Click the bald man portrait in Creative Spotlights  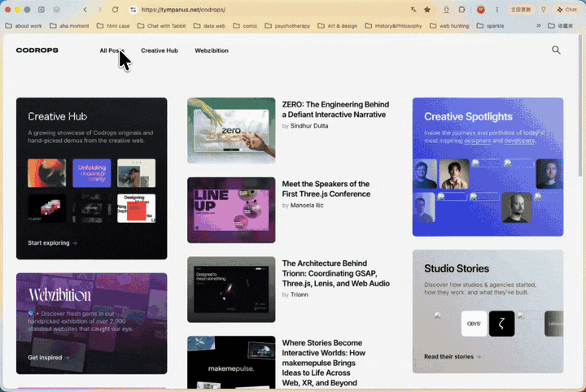tap(517, 207)
